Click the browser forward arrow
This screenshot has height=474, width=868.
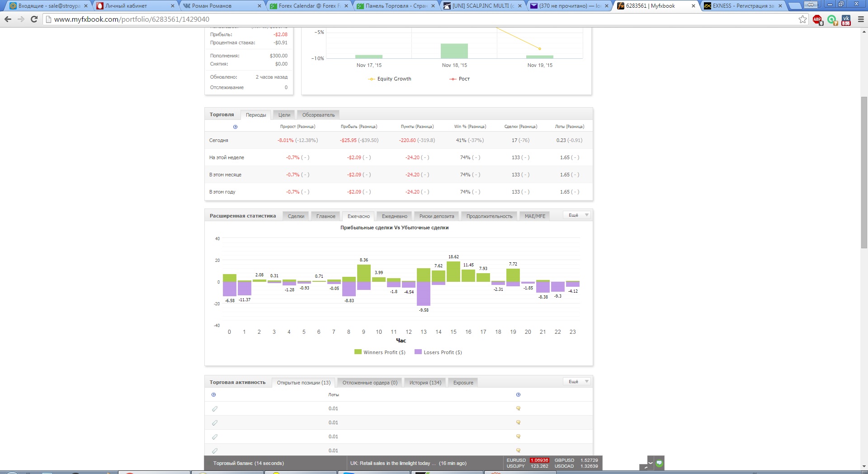21,19
